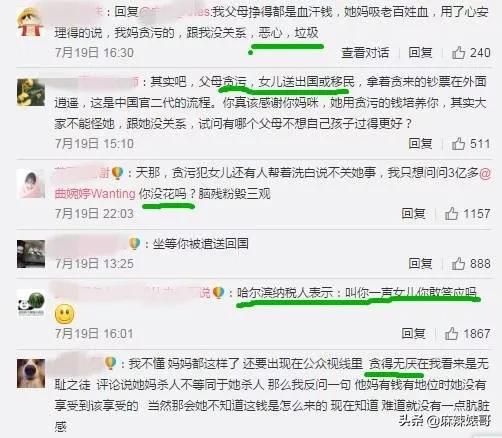Click 查看对话 to view the conversation
The image size is (502, 438).
[x=365, y=53]
